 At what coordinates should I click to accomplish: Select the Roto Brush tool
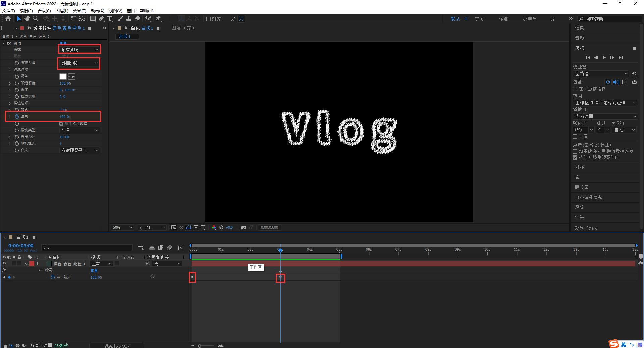click(148, 19)
